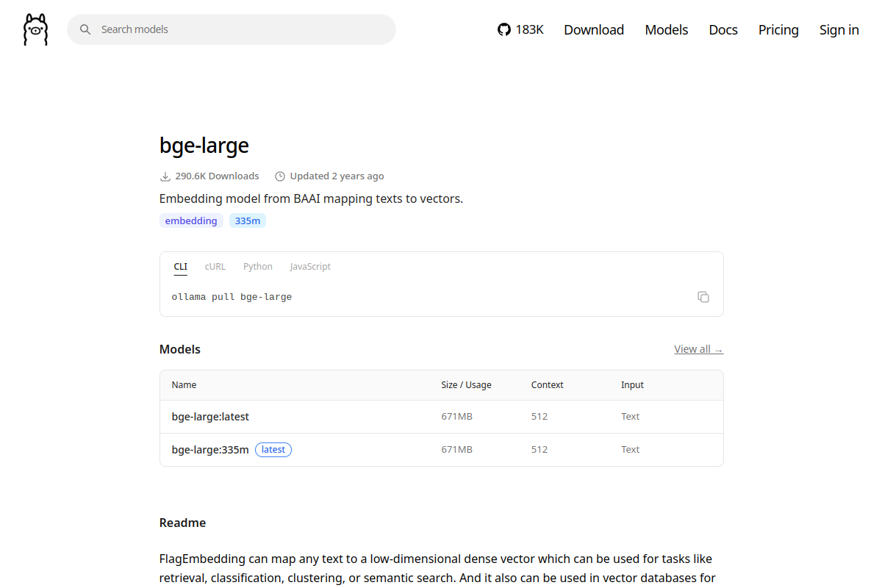This screenshot has width=882, height=588.
Task: Click the Models section heading
Action: pos(180,349)
